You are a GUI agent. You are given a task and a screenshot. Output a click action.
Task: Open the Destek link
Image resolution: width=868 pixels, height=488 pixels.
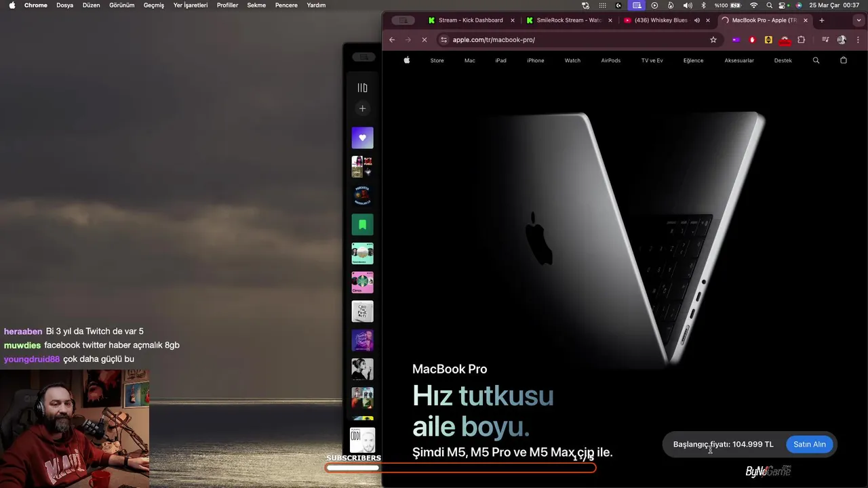783,60
